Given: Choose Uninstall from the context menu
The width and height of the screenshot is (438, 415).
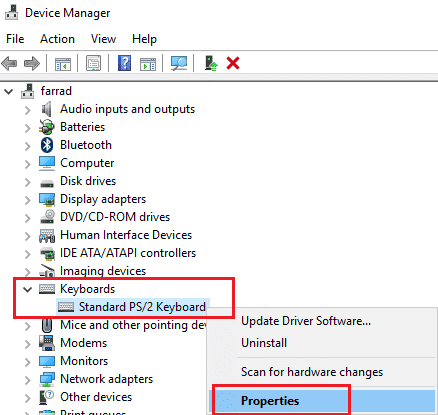Looking at the screenshot, I should click(264, 343).
